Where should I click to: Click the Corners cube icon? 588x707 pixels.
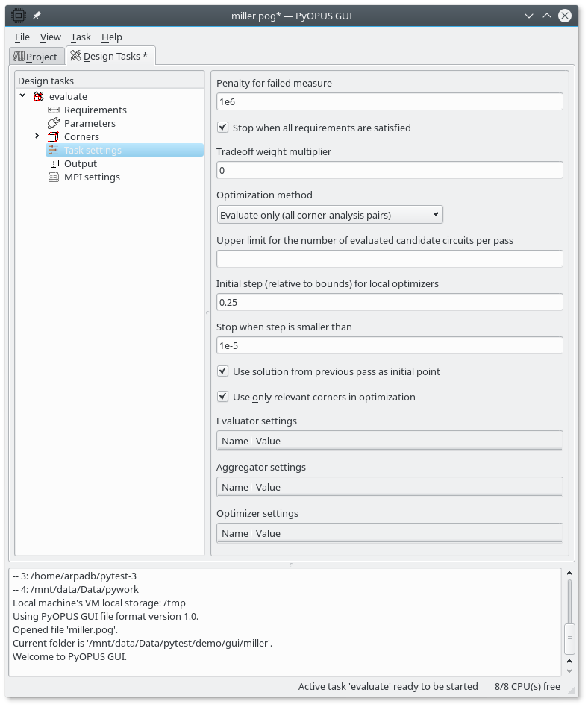coord(53,136)
